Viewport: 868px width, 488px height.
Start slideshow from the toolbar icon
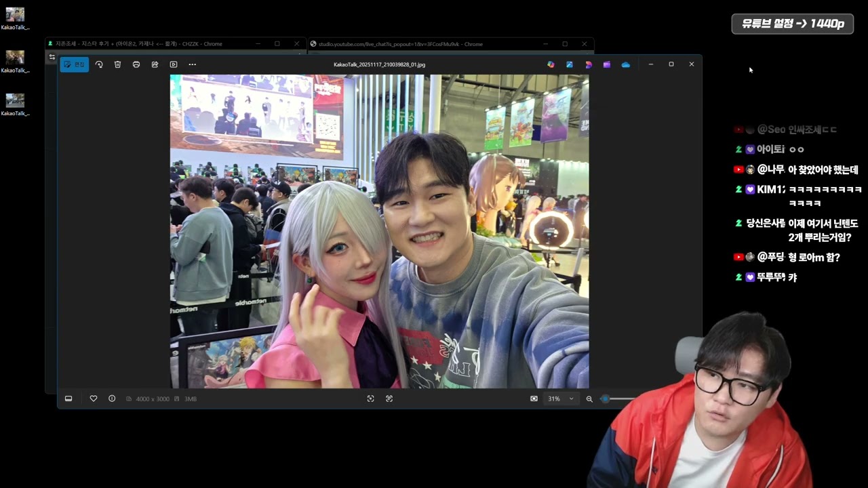174,64
